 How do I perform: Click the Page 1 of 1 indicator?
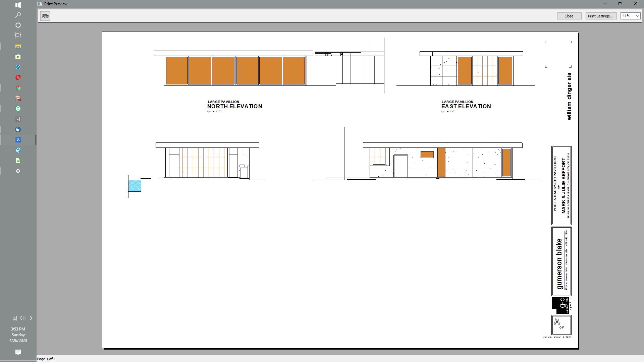point(46,358)
